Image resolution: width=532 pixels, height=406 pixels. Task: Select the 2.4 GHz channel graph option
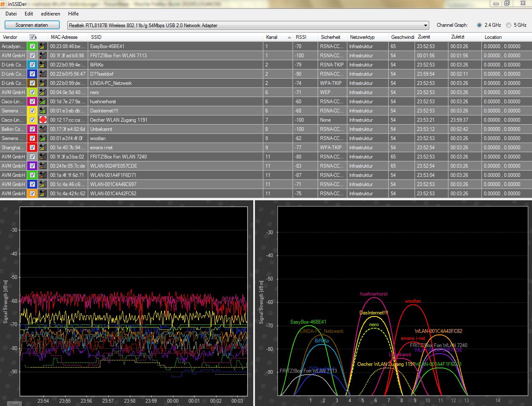pyautogui.click(x=479, y=25)
